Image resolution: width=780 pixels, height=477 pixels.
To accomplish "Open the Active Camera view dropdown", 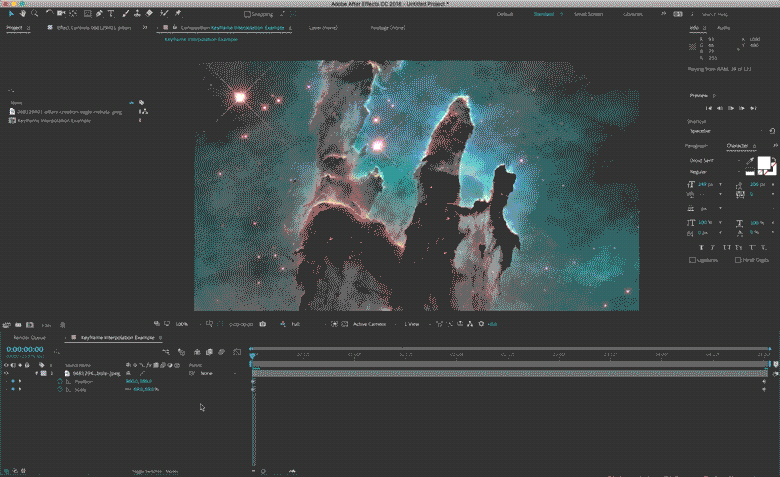I will [372, 324].
